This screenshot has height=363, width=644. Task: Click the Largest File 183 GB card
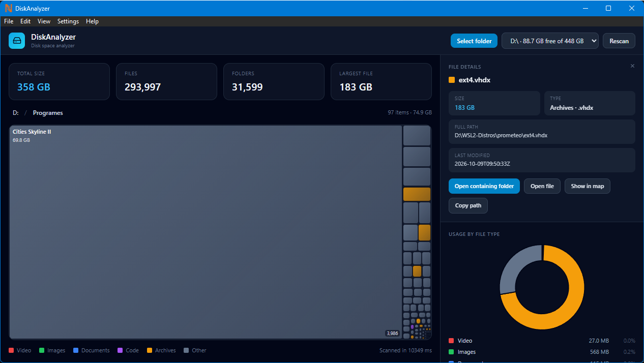381,81
